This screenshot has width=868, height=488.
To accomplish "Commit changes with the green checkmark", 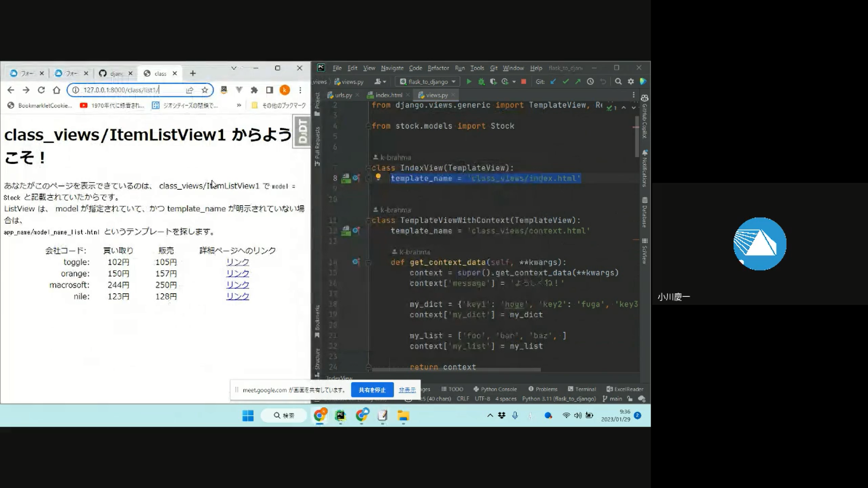I will pyautogui.click(x=566, y=81).
